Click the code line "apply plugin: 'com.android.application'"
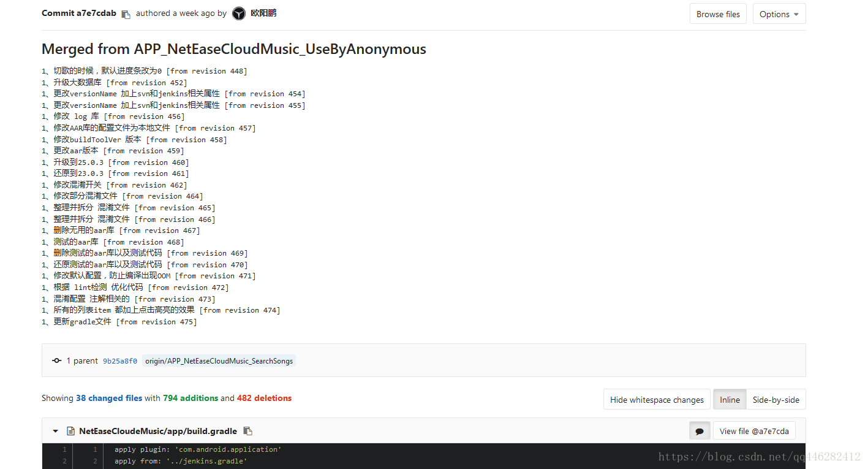 coord(198,449)
